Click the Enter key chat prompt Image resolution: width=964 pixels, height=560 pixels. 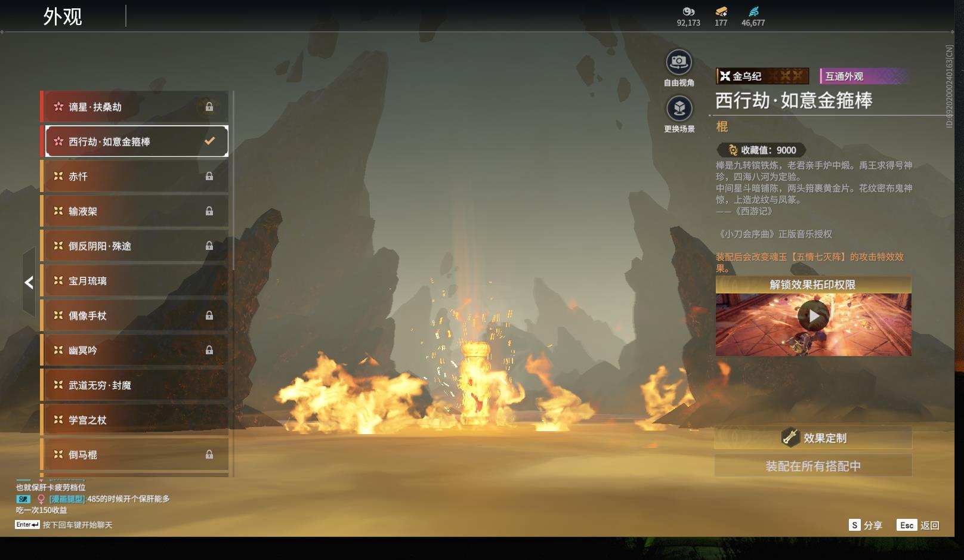27,525
